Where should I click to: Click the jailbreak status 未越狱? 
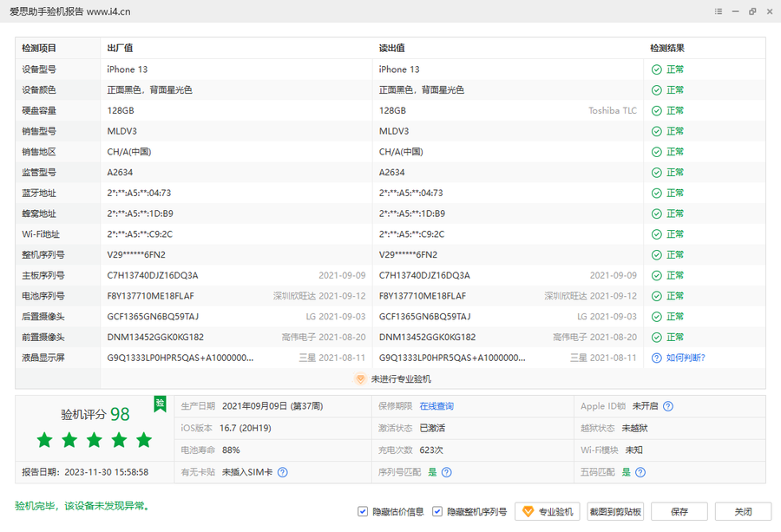click(x=635, y=429)
